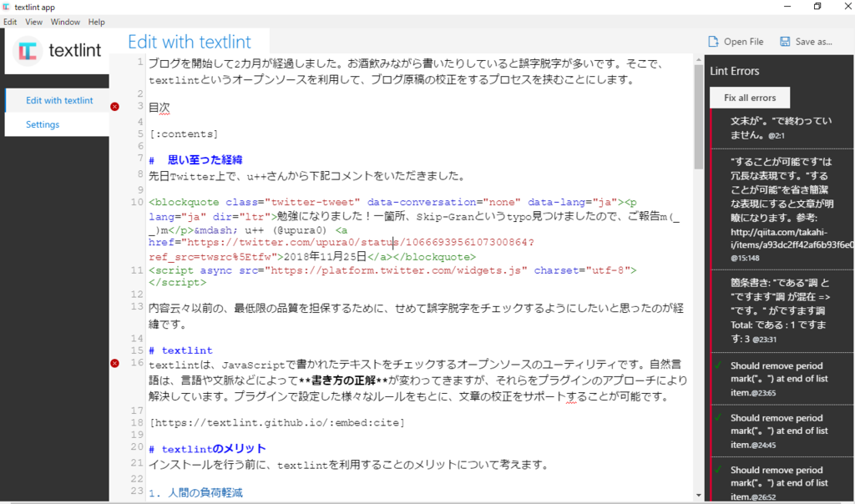Click the # textlint heading on line 15
855x504 pixels.
180,350
